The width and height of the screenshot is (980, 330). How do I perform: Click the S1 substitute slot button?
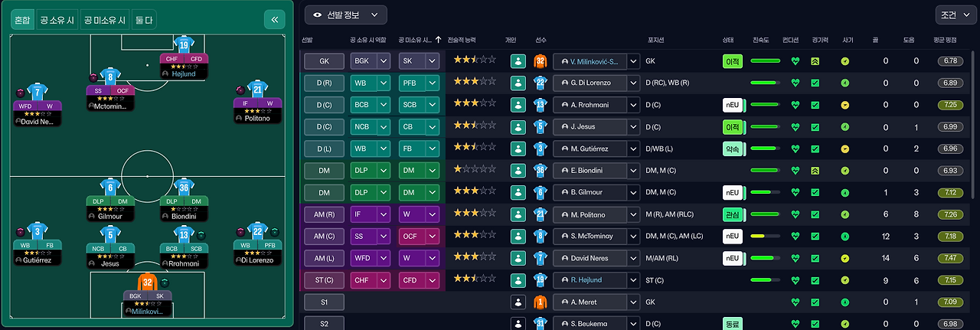click(323, 302)
